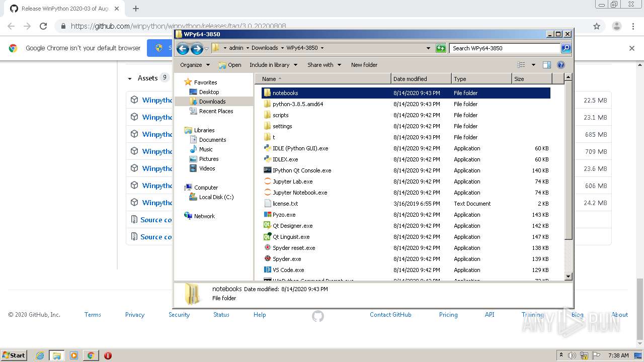Open Documents library in navigation pane
Viewport: 644px width, 362px height.
[x=212, y=140]
